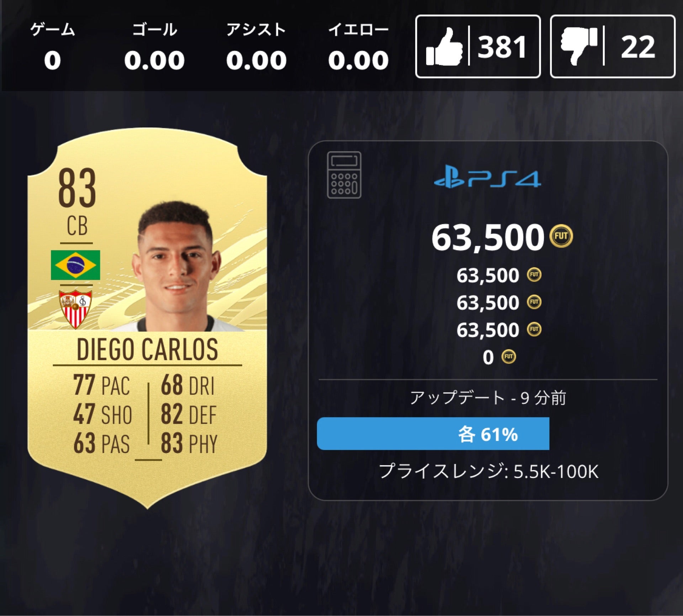Image resolution: width=683 pixels, height=616 pixels.
Task: Click the 22 dislikes count
Action: (x=638, y=47)
